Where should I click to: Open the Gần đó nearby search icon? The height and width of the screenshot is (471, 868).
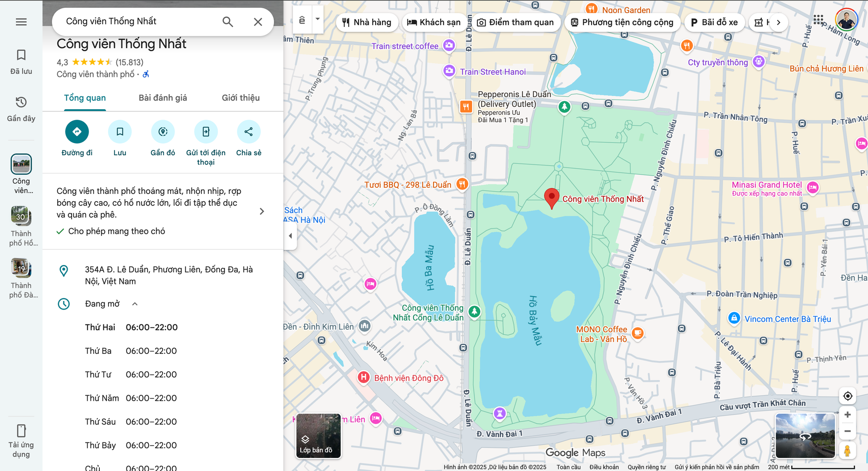pos(163,132)
